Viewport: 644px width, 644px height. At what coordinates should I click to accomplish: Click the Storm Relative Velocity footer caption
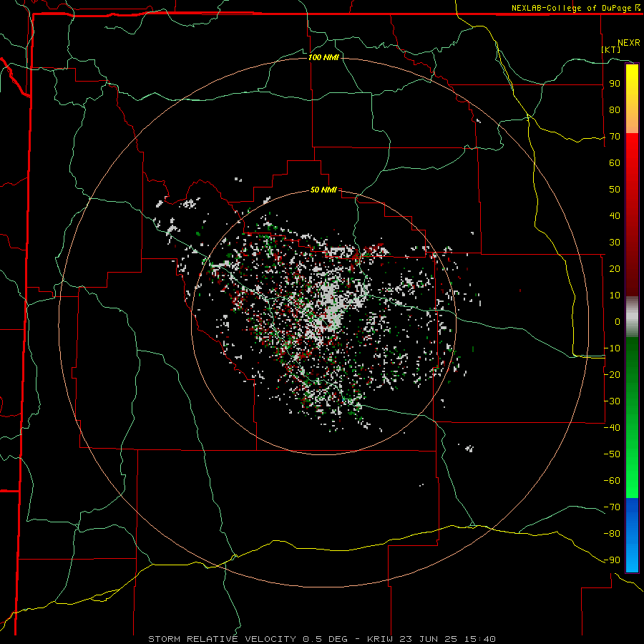point(322,639)
